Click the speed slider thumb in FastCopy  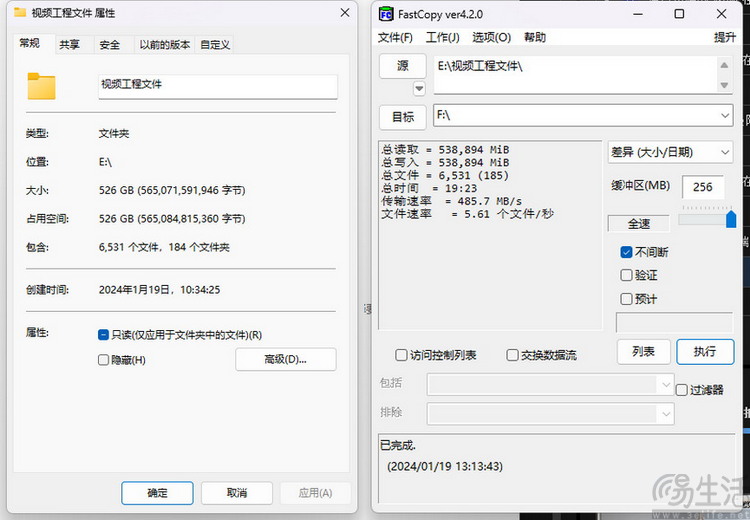point(731,219)
